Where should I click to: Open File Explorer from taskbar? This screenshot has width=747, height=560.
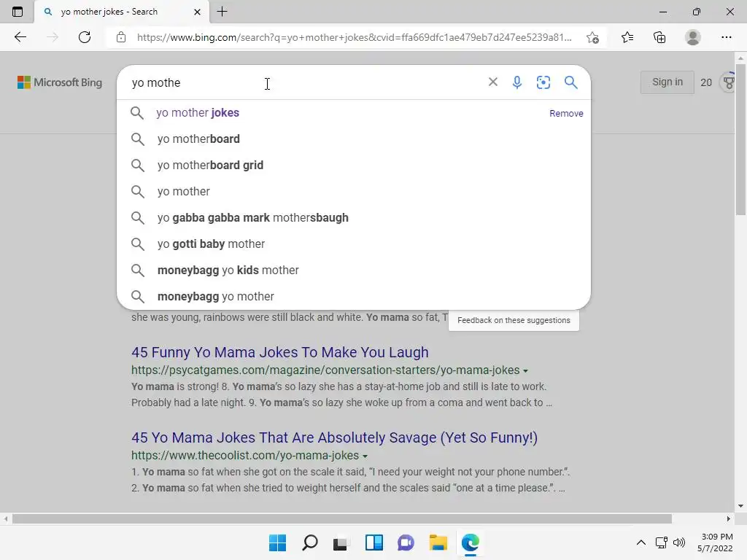tap(438, 542)
